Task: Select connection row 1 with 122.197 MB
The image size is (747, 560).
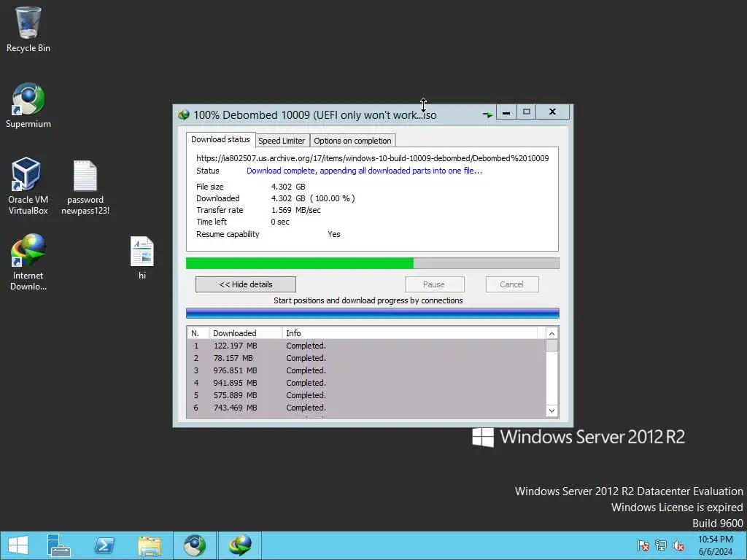Action: (x=366, y=346)
